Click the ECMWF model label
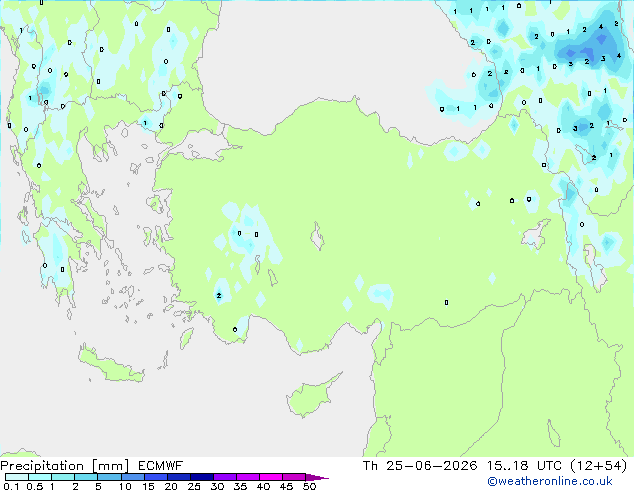 tap(161, 466)
